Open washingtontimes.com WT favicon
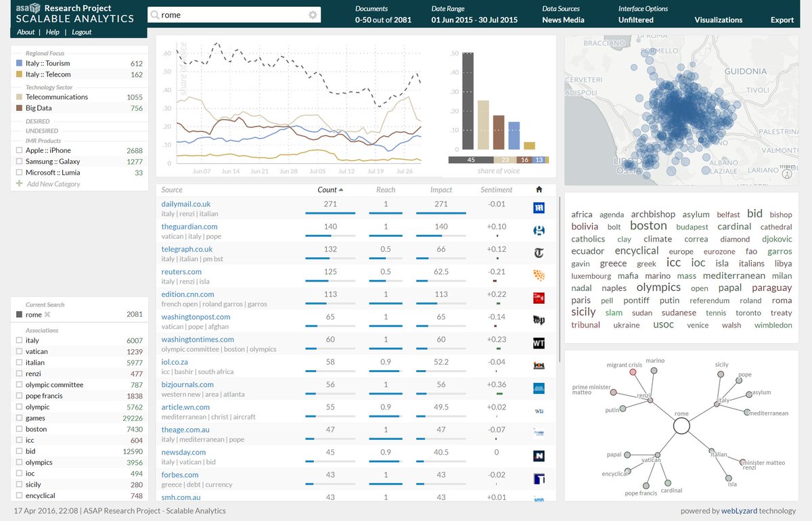Viewport: 812px width, 521px height. (x=539, y=344)
